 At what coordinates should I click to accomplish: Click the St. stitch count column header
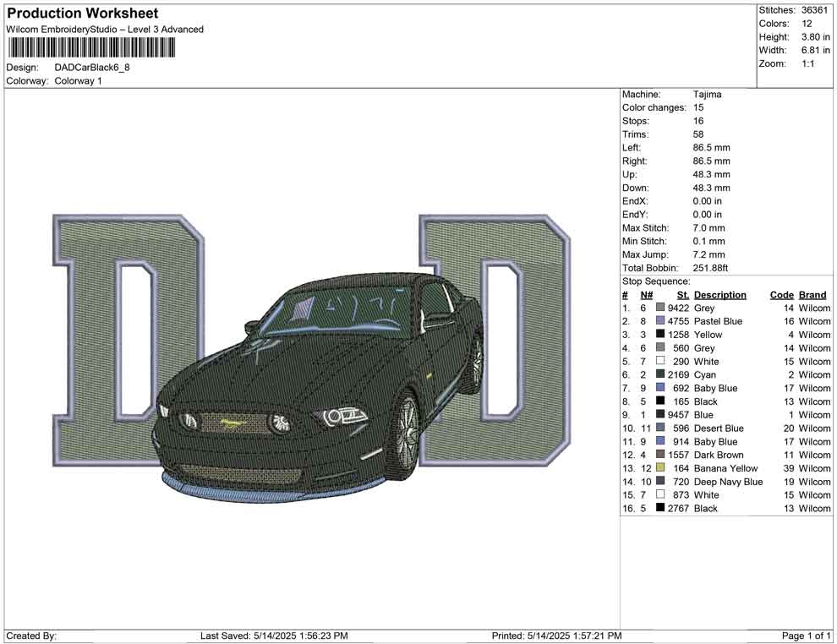coord(683,295)
